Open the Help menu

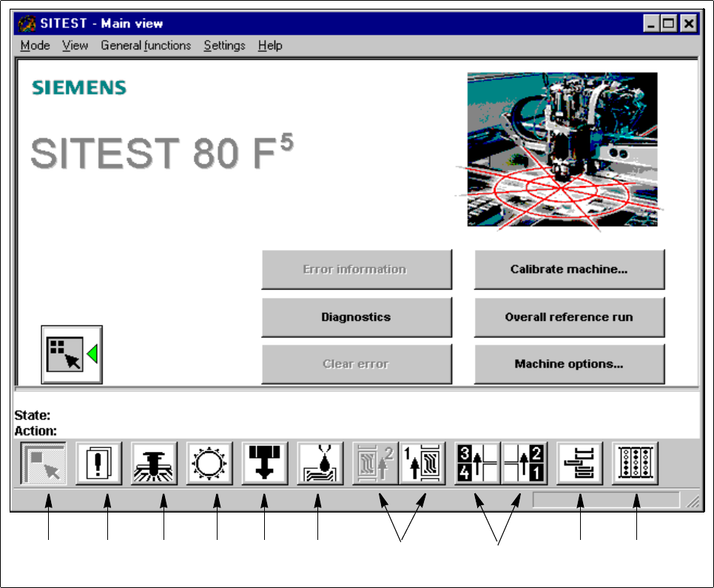(270, 46)
